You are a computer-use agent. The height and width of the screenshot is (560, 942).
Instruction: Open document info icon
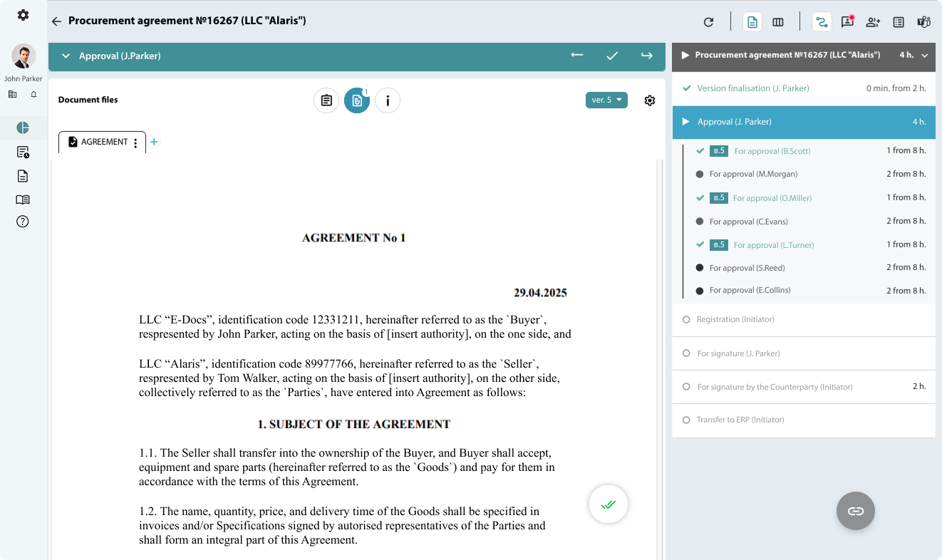(388, 100)
